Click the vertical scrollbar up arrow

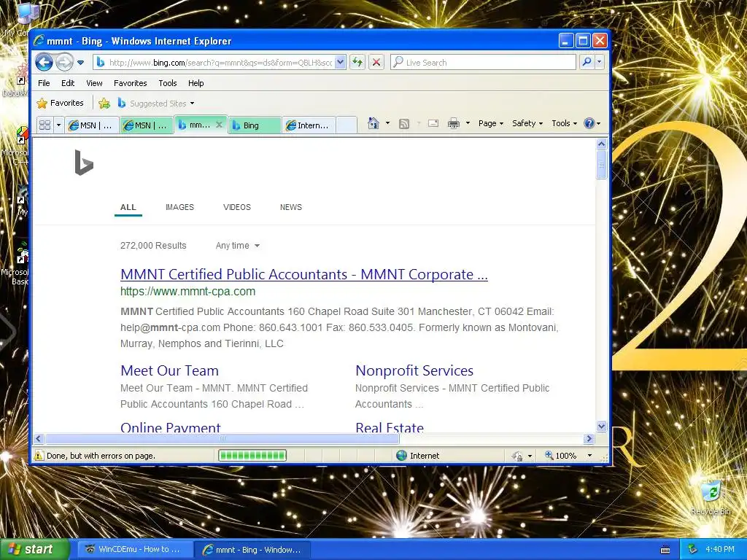point(601,144)
